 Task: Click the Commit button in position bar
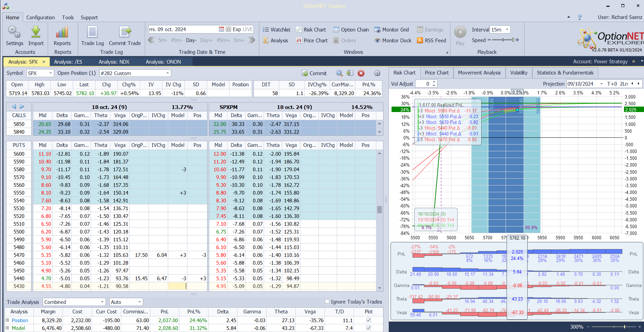point(314,73)
